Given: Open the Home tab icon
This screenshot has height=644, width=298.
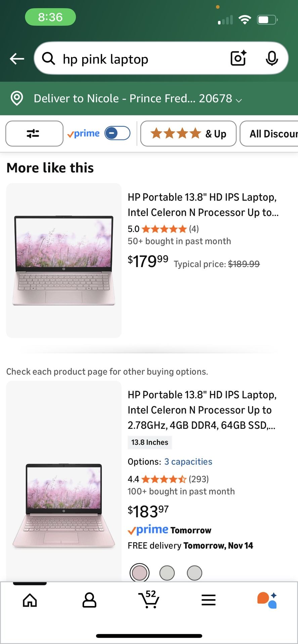Looking at the screenshot, I should [30, 600].
